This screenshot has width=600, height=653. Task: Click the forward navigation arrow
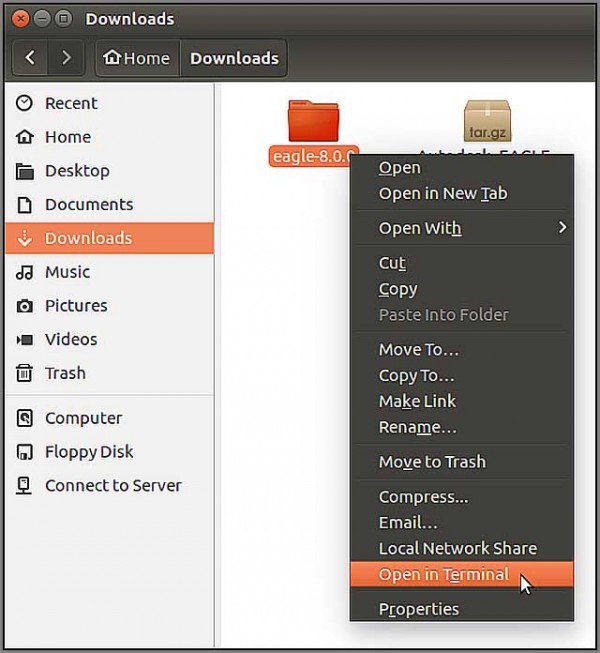point(66,58)
